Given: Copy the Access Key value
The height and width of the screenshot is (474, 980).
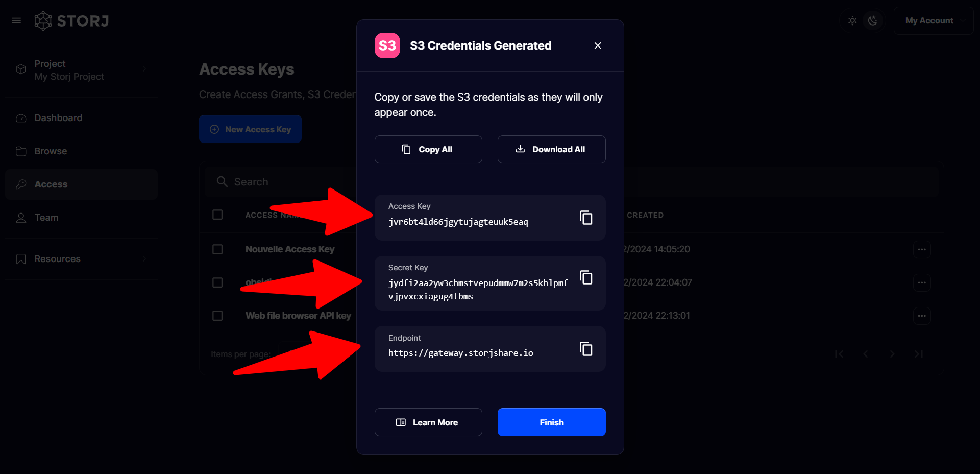Looking at the screenshot, I should click(x=586, y=218).
